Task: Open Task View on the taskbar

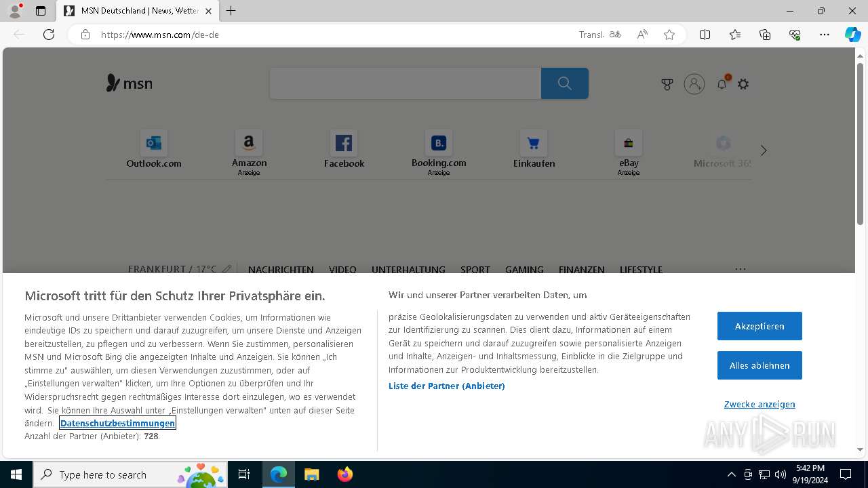Action: (x=244, y=474)
